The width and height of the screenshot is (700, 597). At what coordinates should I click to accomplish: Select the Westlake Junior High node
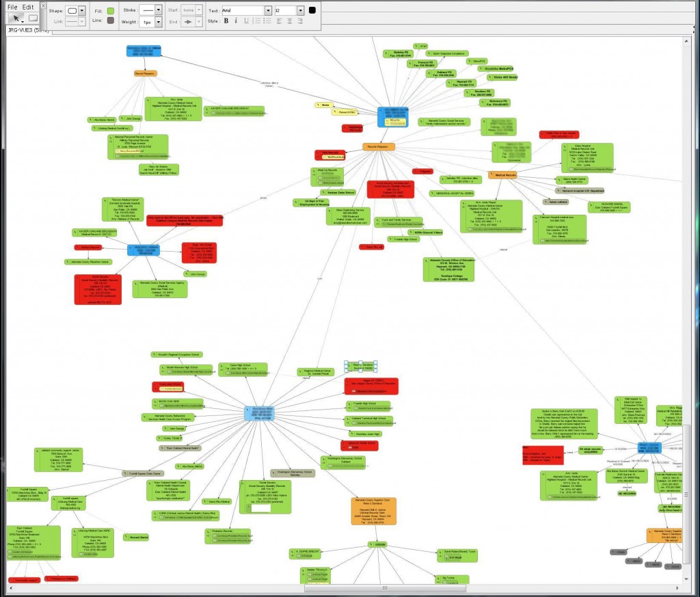365,434
